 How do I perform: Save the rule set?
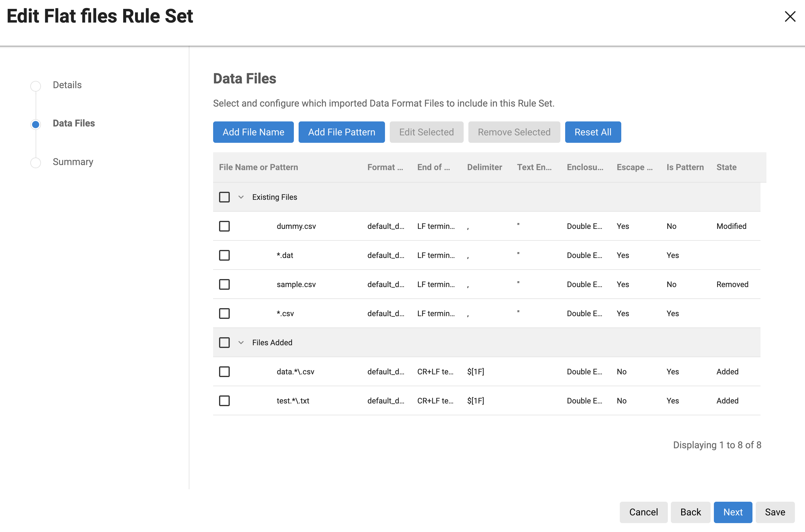pos(774,512)
